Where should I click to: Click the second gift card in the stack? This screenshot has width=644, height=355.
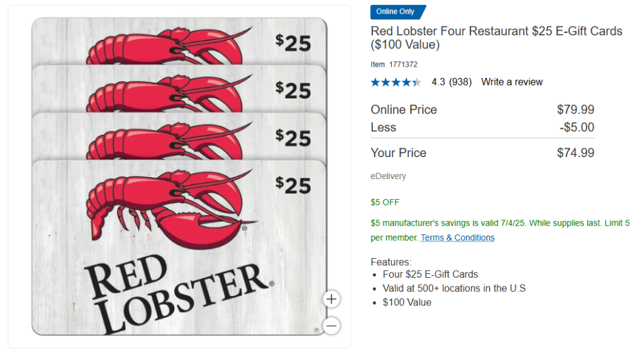click(x=179, y=88)
